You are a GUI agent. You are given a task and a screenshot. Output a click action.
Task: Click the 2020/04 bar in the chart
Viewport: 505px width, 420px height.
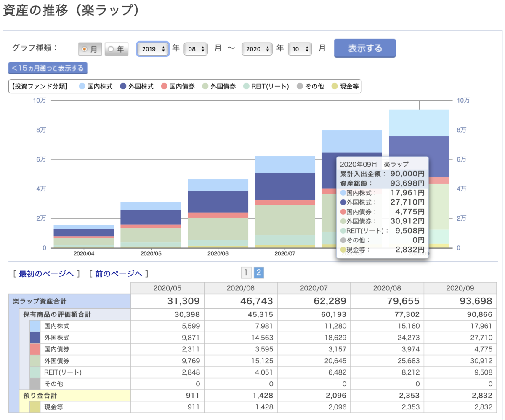pyautogui.click(x=84, y=237)
